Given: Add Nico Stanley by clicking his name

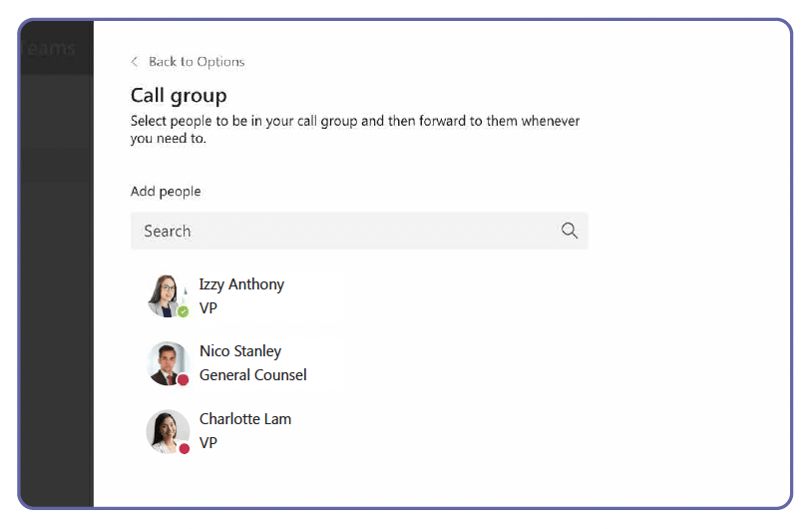Looking at the screenshot, I should 240,351.
